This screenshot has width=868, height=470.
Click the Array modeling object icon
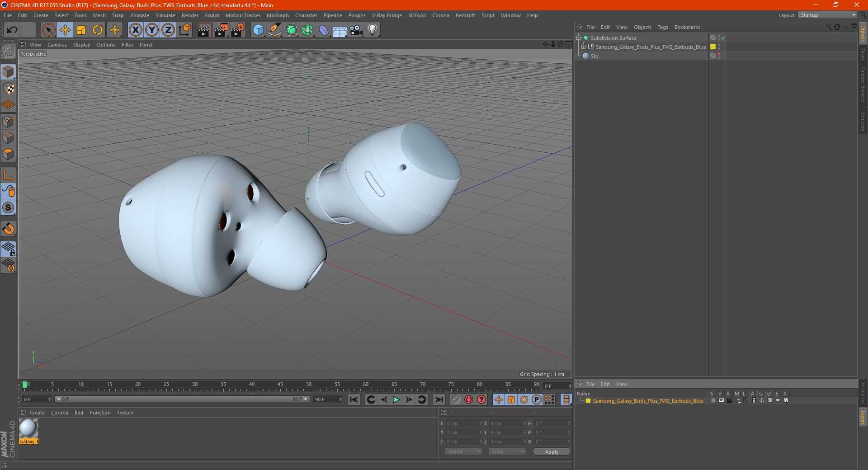pos(307,30)
